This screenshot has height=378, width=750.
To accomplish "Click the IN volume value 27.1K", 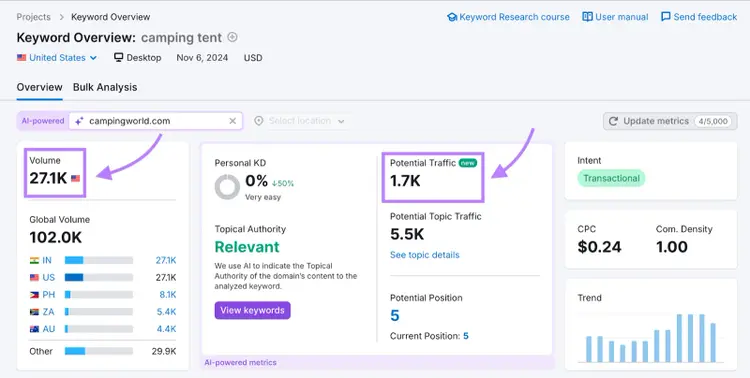I will tap(165, 260).
